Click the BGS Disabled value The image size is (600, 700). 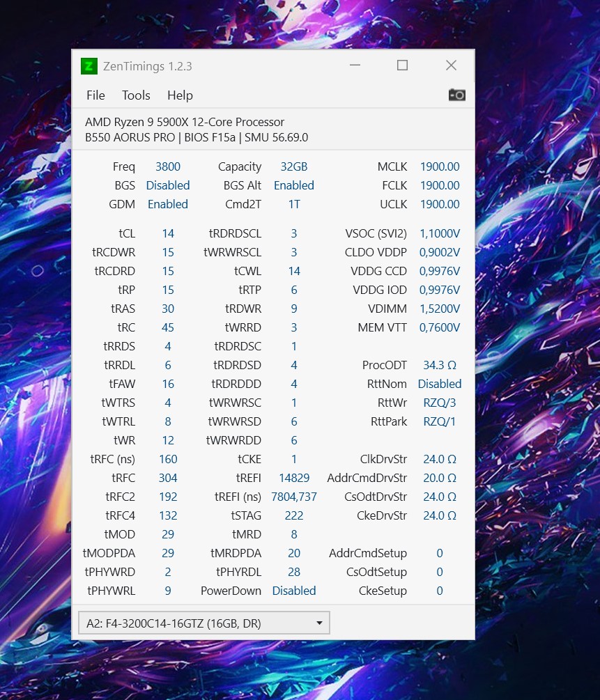[x=168, y=185]
